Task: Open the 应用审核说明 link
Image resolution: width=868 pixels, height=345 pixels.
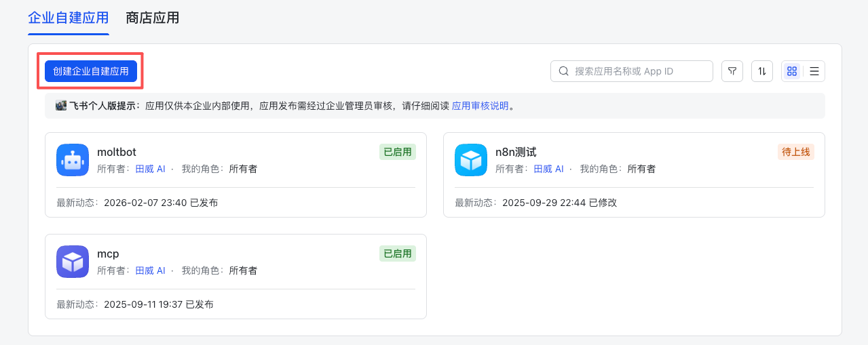Action: pos(480,106)
